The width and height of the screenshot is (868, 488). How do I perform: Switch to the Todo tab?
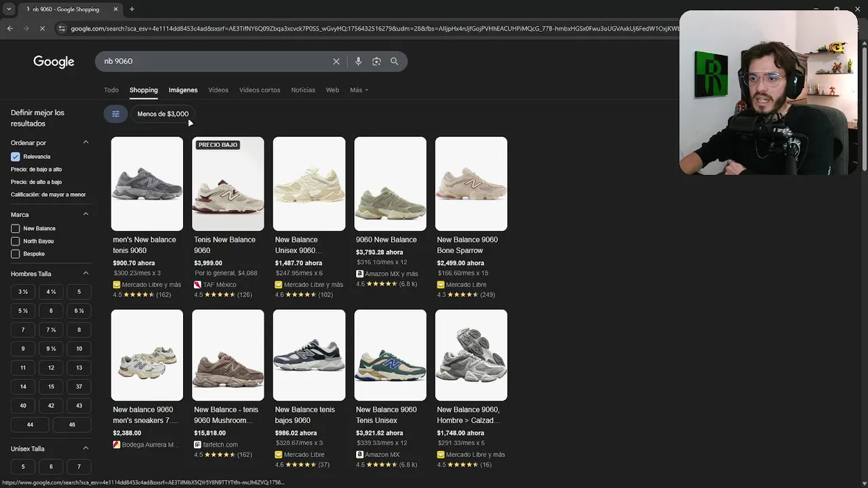click(x=111, y=90)
